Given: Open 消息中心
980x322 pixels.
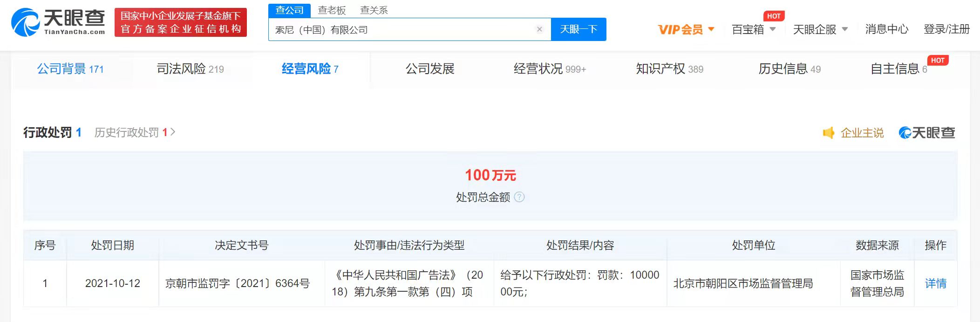Looking at the screenshot, I should click(886, 29).
